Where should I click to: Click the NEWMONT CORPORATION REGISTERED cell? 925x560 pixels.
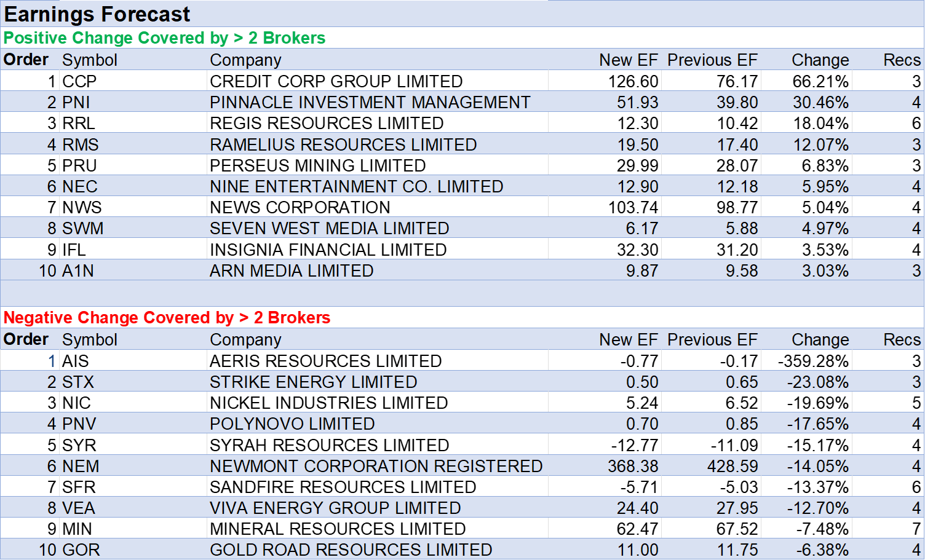pyautogui.click(x=376, y=466)
